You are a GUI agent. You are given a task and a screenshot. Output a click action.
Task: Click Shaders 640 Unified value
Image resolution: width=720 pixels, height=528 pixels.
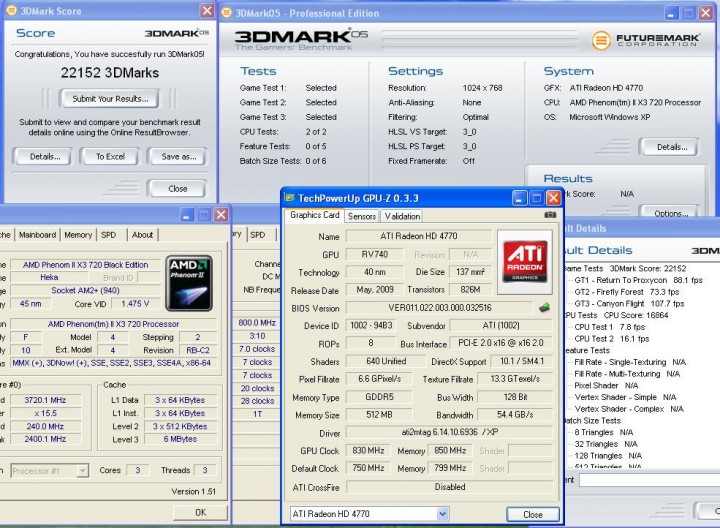point(386,361)
